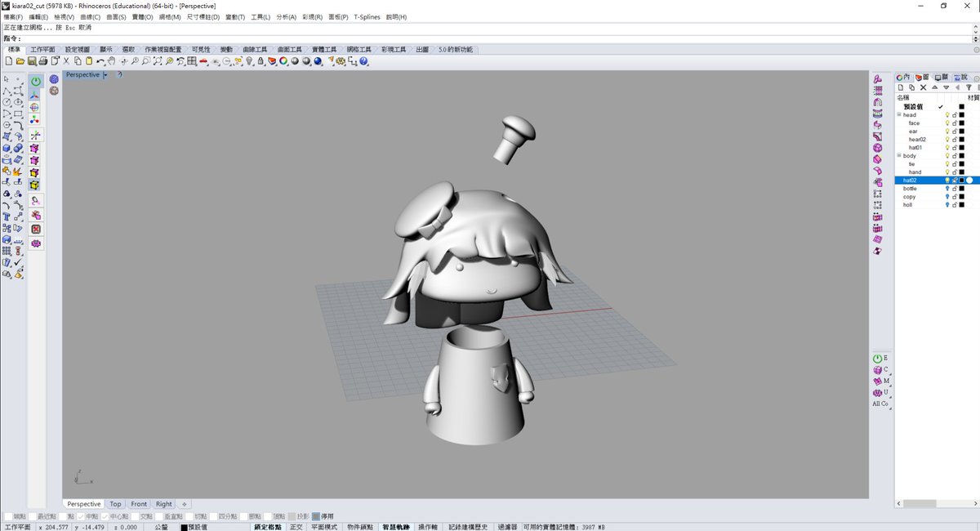The image size is (980, 531).
Task: Click the white material circle of hat02 layer
Action: point(969,181)
